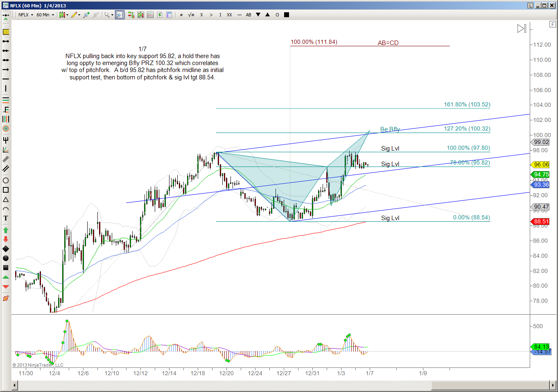Toggle the Chart Trader panel
Image resolution: width=558 pixels, height=392 pixels.
(x=160, y=15)
